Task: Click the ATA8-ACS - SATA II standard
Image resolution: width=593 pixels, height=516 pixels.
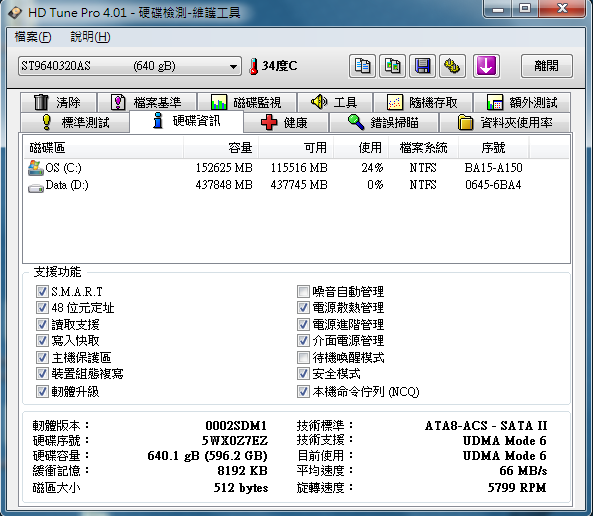Action: (486, 426)
